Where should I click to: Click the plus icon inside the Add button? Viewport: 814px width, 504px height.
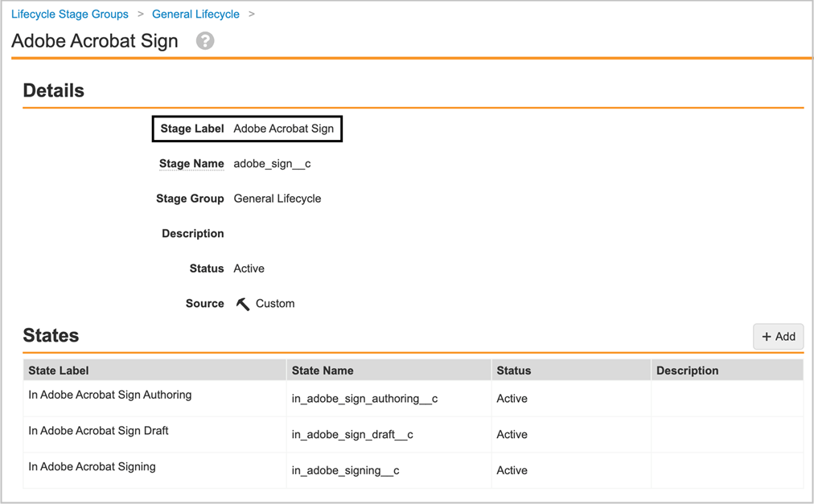768,336
